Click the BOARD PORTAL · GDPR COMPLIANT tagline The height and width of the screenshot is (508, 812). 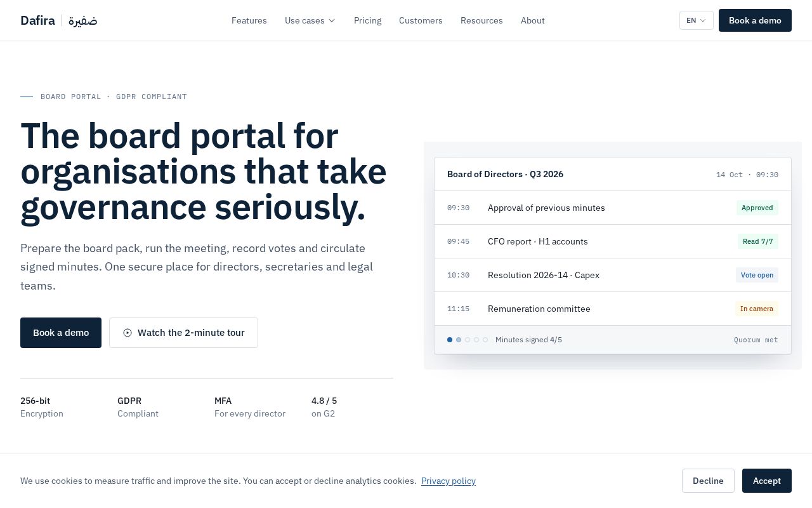click(x=114, y=97)
